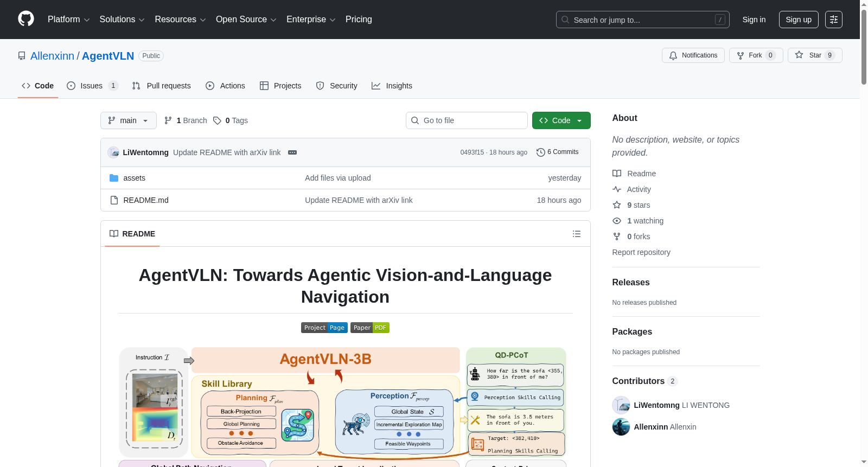Open the Allenxinn owner profile link
Viewport: 868px width, 467px height.
click(x=52, y=56)
